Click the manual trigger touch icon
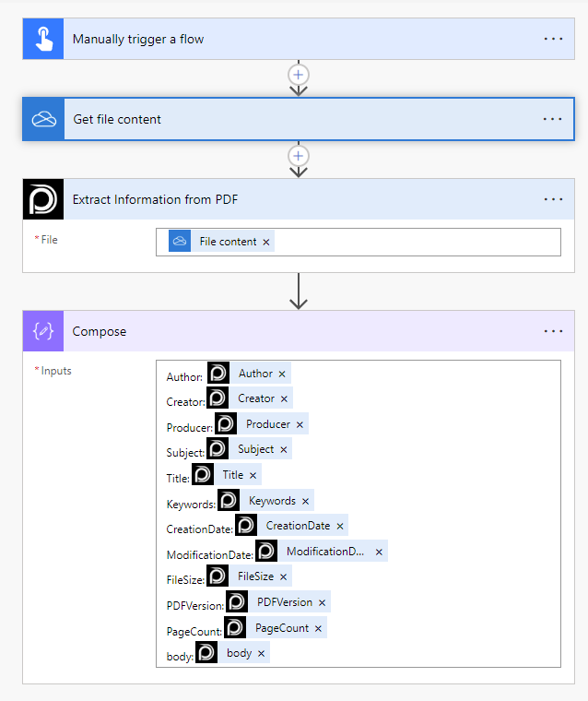This screenshot has height=701, width=588. (43, 40)
